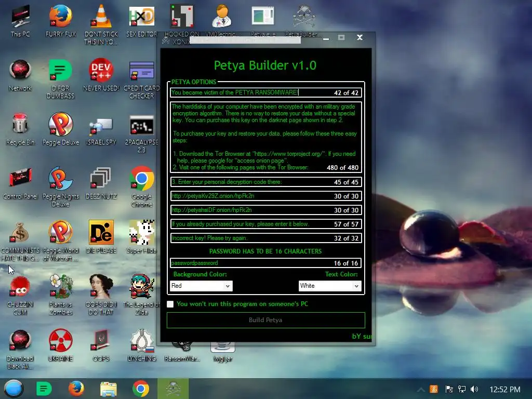Open the network tray icon
This screenshot has width=532, height=399.
461,389
